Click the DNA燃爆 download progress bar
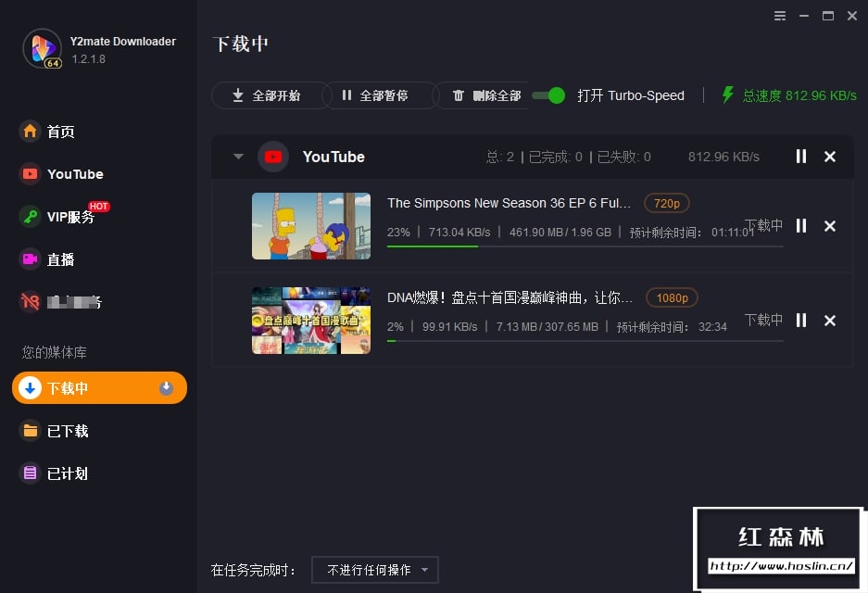The width and height of the screenshot is (868, 593). [x=585, y=341]
